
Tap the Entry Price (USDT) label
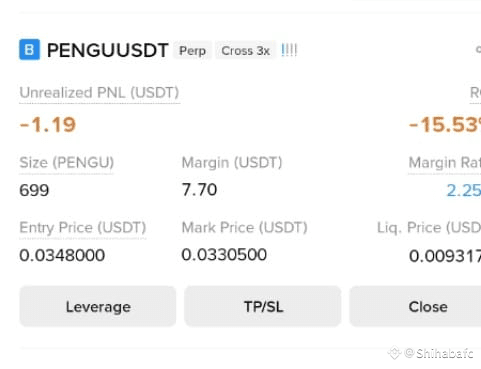click(83, 228)
